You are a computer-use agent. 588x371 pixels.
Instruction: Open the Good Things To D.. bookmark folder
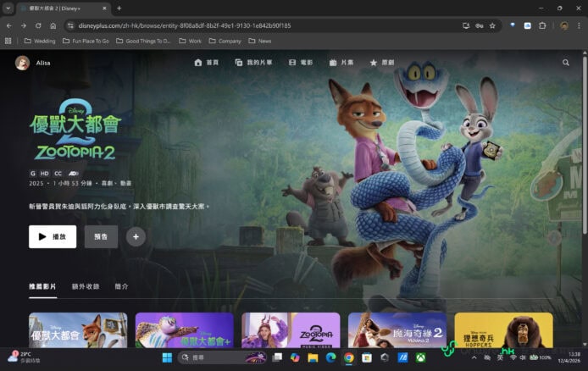tap(143, 41)
